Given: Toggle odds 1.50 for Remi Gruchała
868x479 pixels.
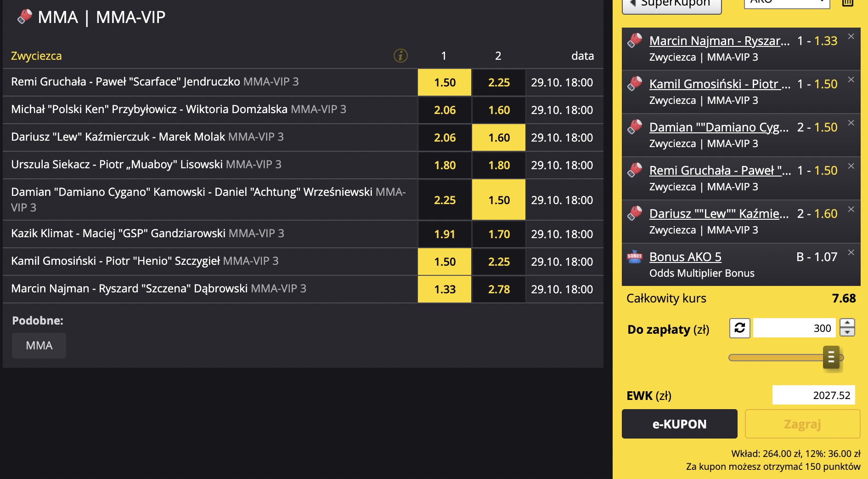Looking at the screenshot, I should [x=445, y=82].
